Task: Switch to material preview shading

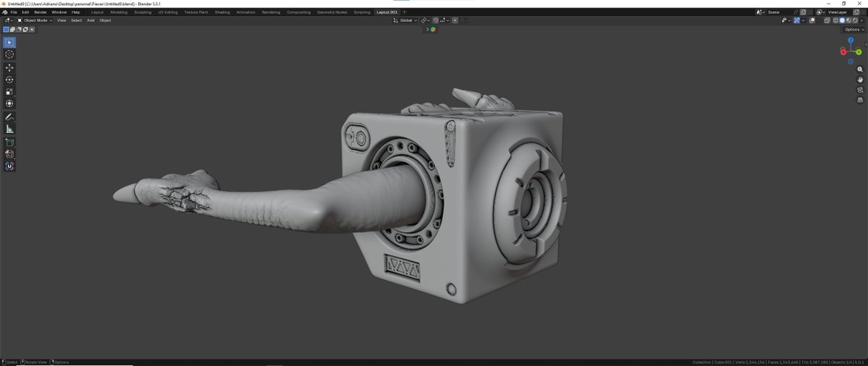Action: tap(848, 20)
